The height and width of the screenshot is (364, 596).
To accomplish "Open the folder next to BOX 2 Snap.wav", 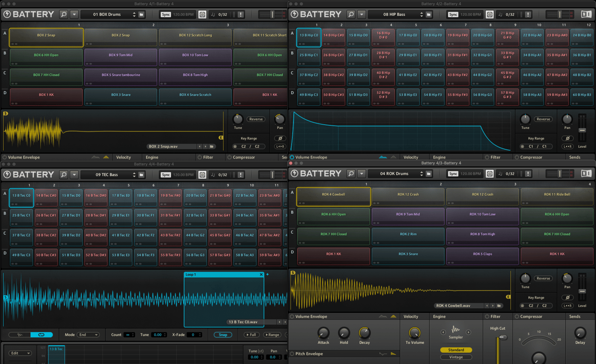I will (212, 147).
